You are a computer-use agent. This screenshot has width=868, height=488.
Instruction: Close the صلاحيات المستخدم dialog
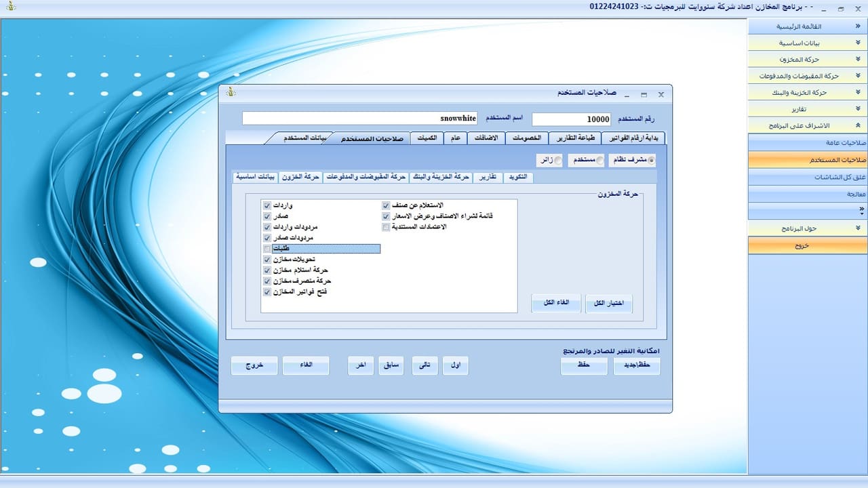(x=661, y=94)
